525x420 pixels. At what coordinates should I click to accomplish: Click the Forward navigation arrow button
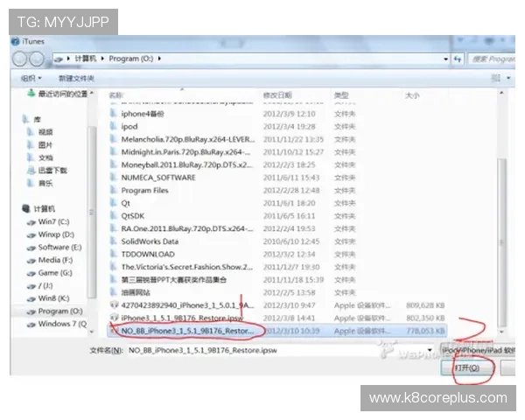(36, 59)
